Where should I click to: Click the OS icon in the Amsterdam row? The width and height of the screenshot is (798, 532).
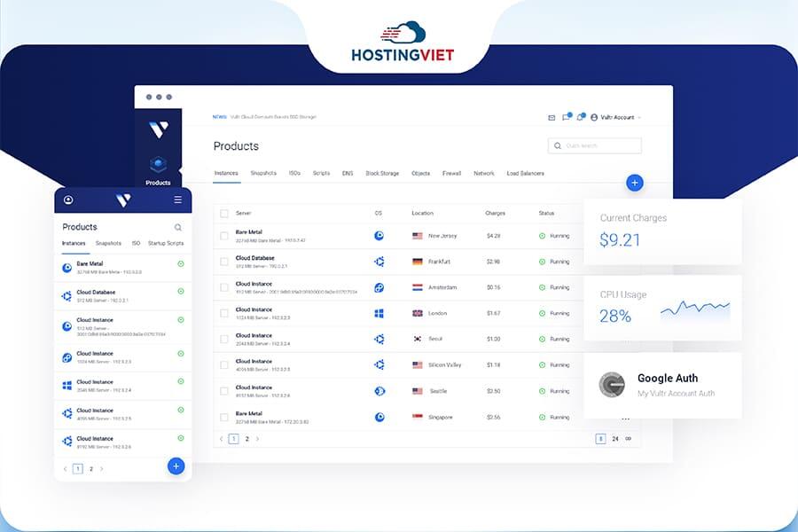click(x=379, y=287)
